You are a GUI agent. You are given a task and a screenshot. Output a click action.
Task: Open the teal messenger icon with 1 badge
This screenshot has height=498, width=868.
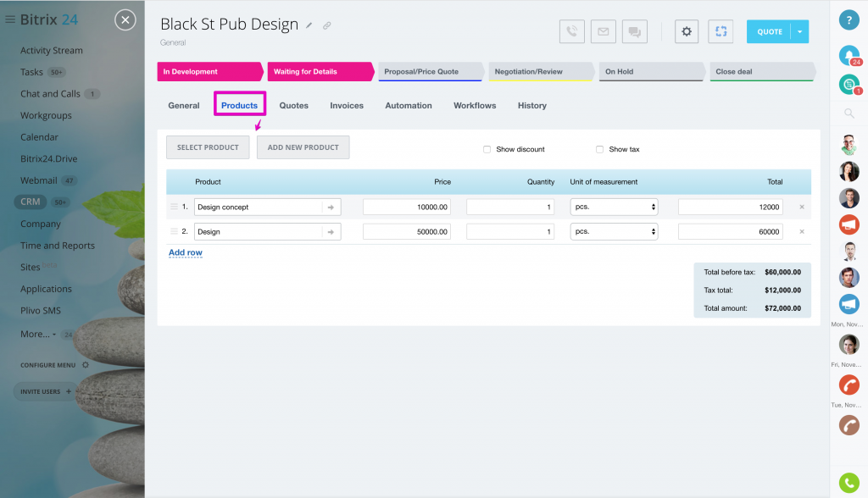[849, 84]
